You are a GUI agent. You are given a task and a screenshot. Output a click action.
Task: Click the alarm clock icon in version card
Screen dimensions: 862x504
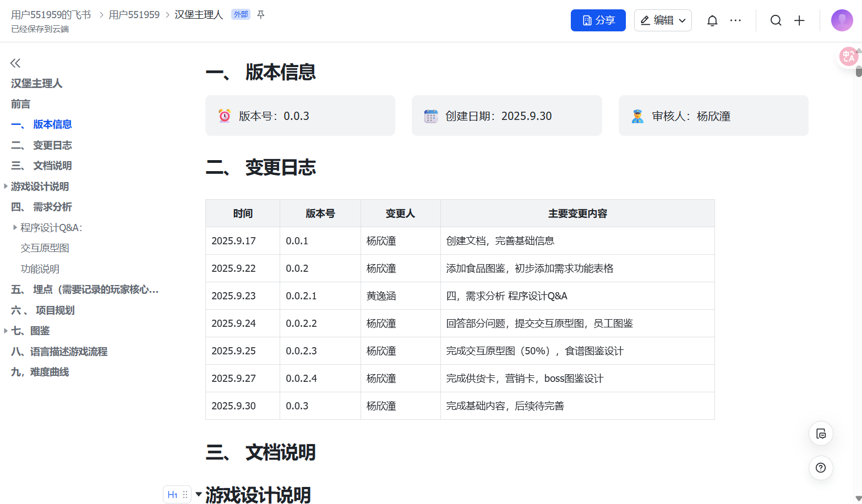tap(225, 116)
